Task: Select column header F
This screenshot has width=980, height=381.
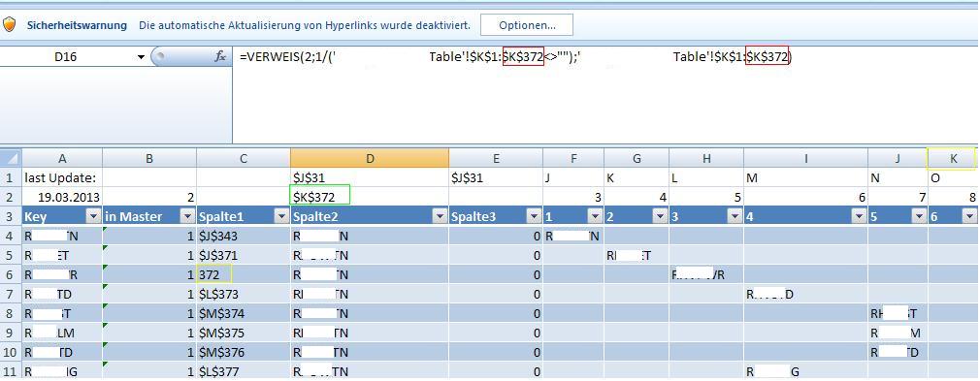Action: [573, 159]
